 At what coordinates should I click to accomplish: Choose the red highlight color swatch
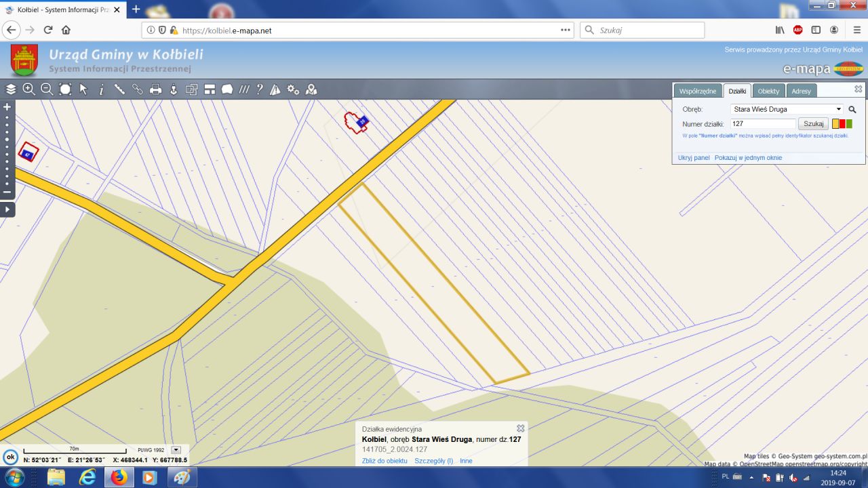[842, 124]
